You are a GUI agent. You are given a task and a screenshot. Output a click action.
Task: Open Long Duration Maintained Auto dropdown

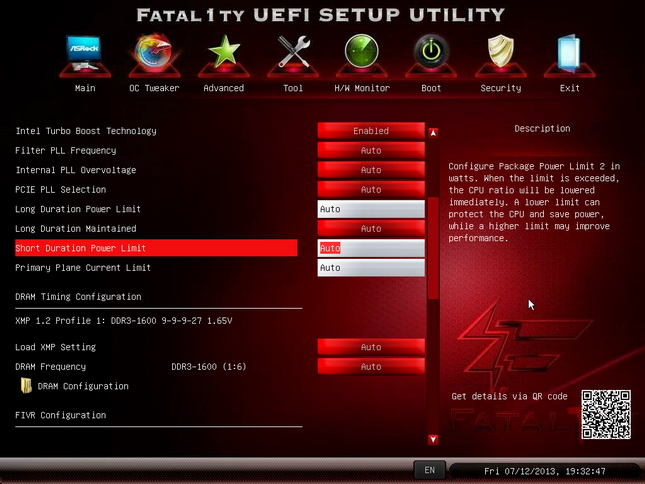coord(371,229)
